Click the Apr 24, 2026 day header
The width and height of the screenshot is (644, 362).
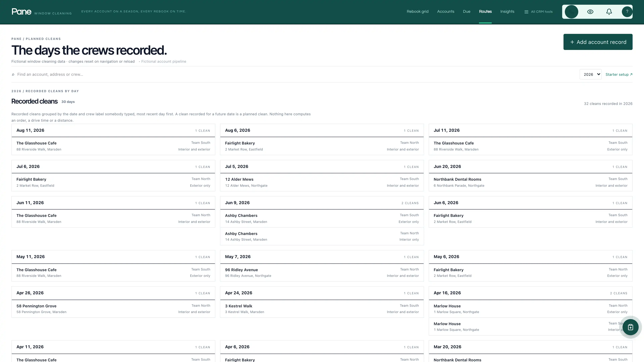coord(322,293)
